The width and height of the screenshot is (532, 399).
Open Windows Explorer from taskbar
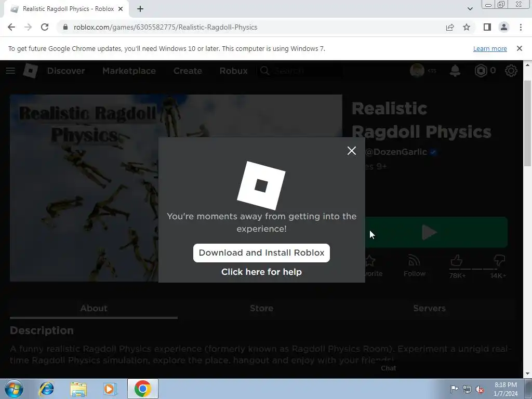(78, 389)
